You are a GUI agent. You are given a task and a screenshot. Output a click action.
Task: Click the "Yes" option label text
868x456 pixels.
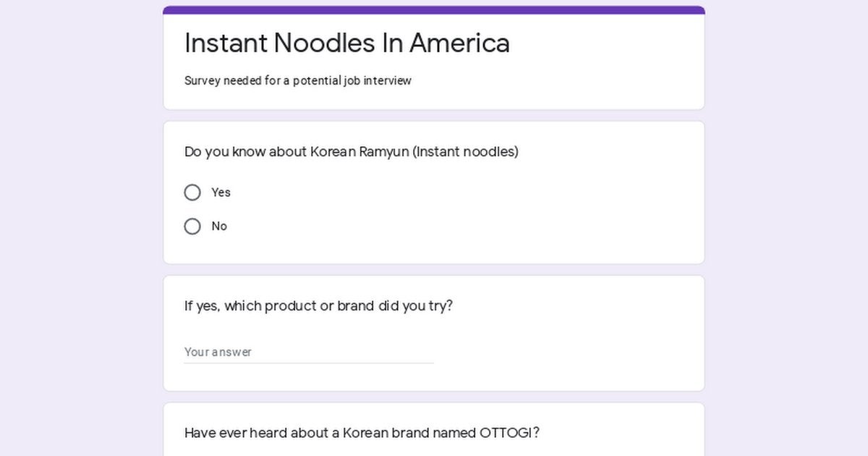pyautogui.click(x=221, y=193)
